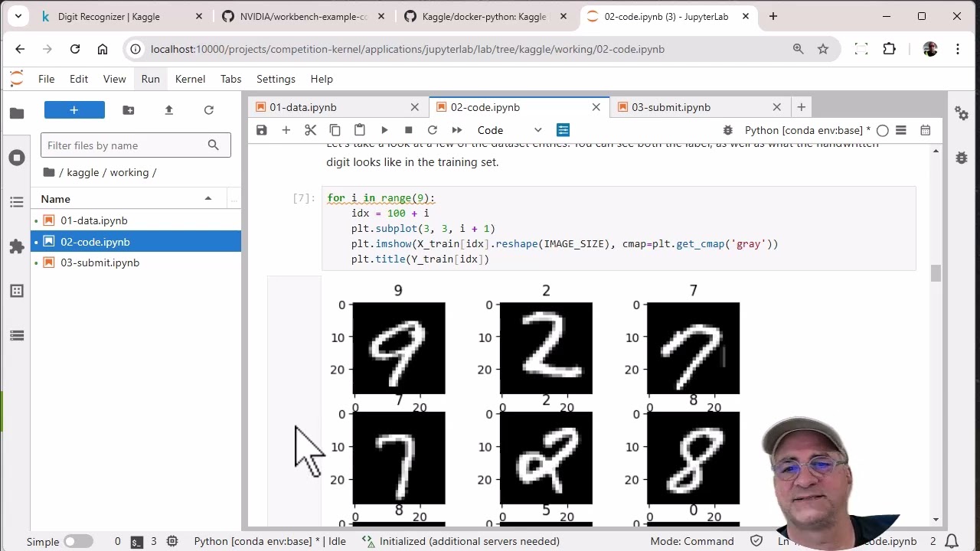This screenshot has height=551, width=980.
Task: Close the 02-code.ipynb notebook tab
Action: [596, 107]
